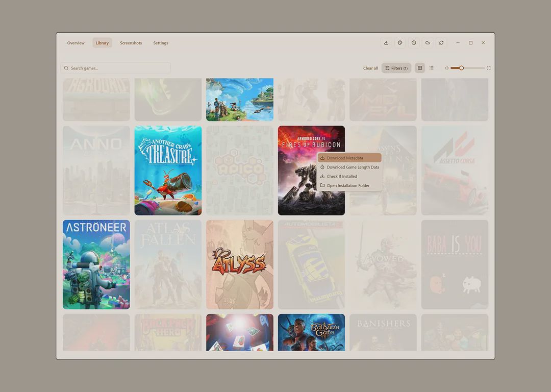The height and width of the screenshot is (392, 551).
Task: Click the cover size slider handle
Action: [461, 68]
